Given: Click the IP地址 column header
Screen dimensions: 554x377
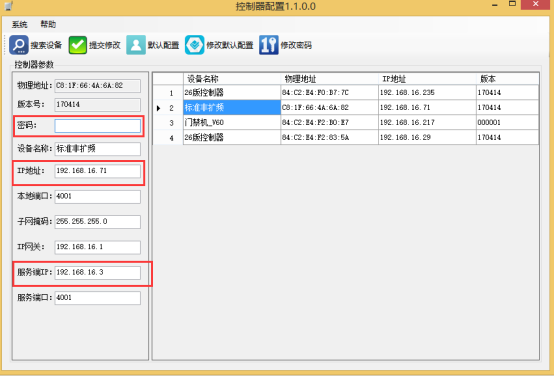Looking at the screenshot, I should 427,79.
